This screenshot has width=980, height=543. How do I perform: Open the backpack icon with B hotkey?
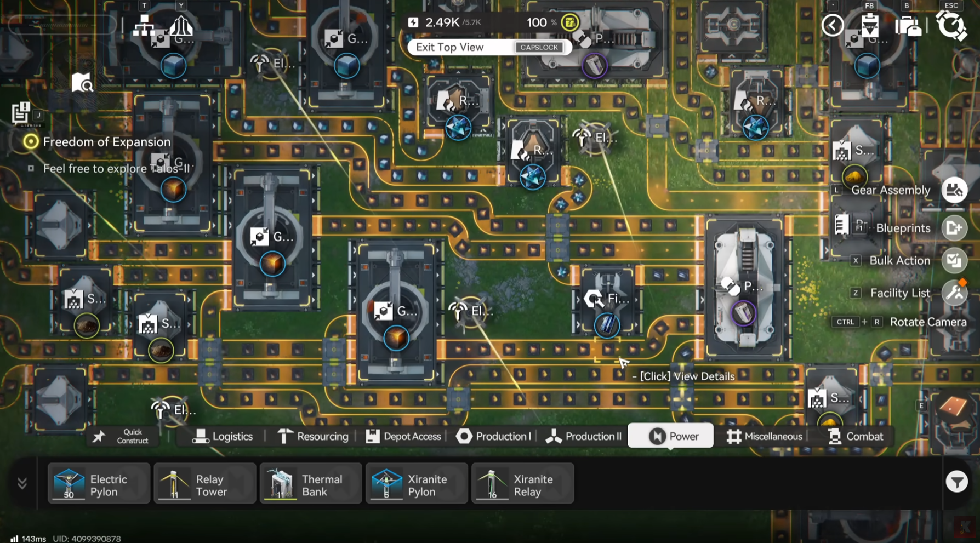coord(908,26)
